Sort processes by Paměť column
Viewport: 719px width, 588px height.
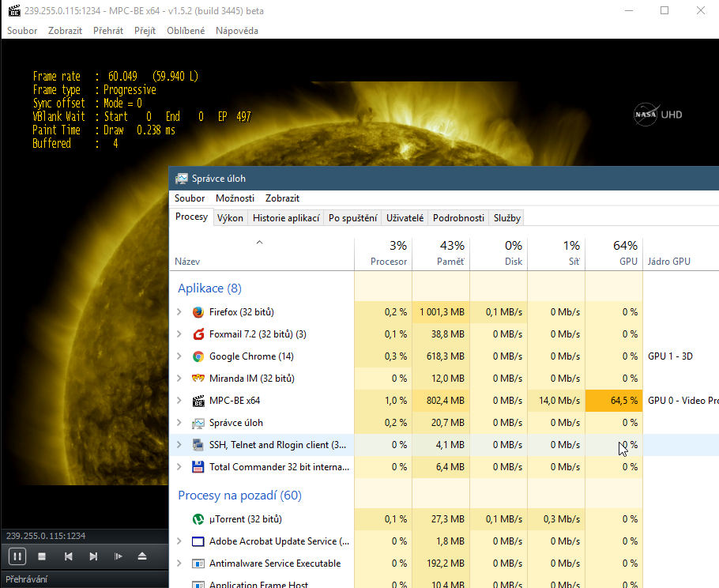tap(441, 254)
